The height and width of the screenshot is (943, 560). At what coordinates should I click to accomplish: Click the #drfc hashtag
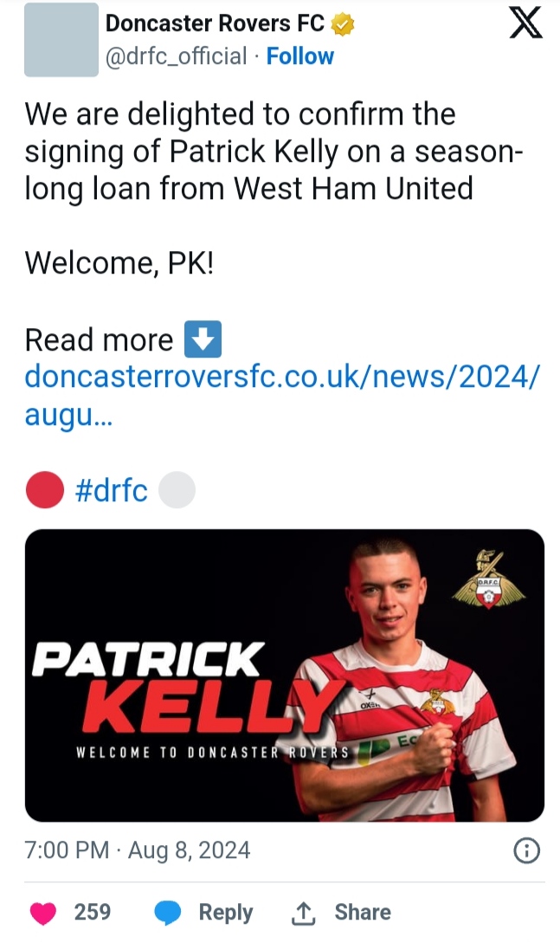tap(112, 491)
